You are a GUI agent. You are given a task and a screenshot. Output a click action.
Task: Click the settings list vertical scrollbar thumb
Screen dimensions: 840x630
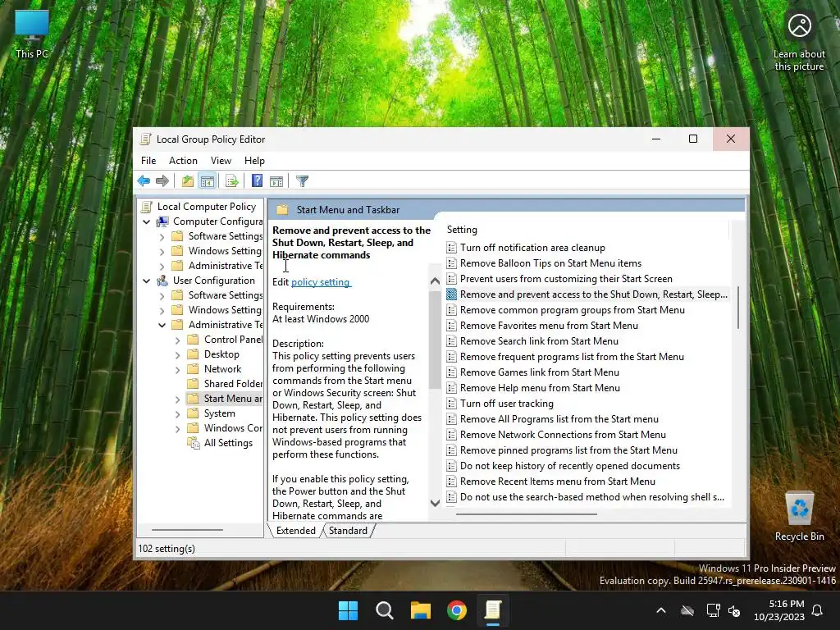pos(737,308)
